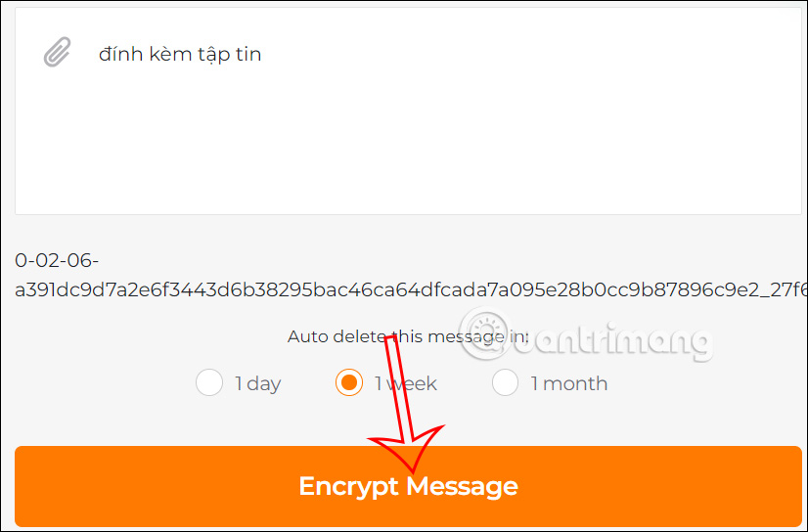The image size is (808, 532).
Task: Click the word 'Message' on the orange button
Action: click(463, 486)
